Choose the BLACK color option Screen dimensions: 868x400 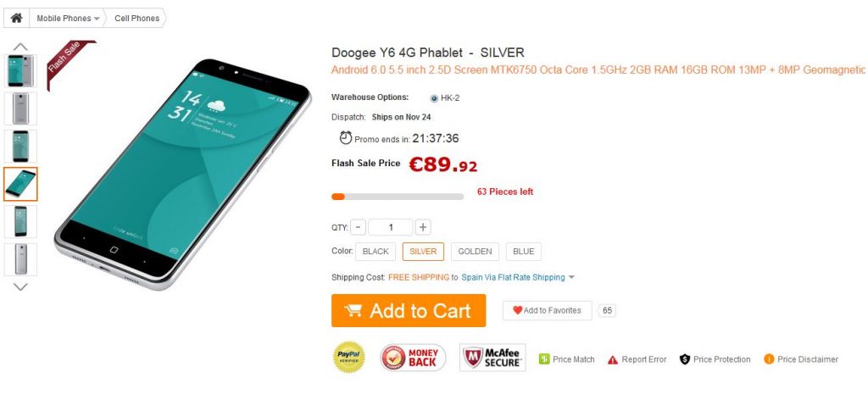tap(376, 251)
